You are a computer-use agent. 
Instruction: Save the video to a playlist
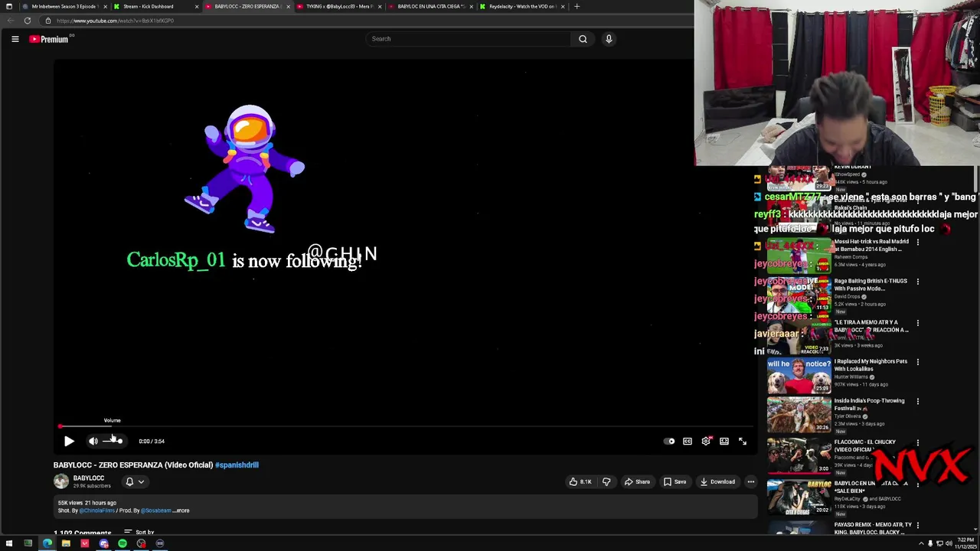pos(675,481)
